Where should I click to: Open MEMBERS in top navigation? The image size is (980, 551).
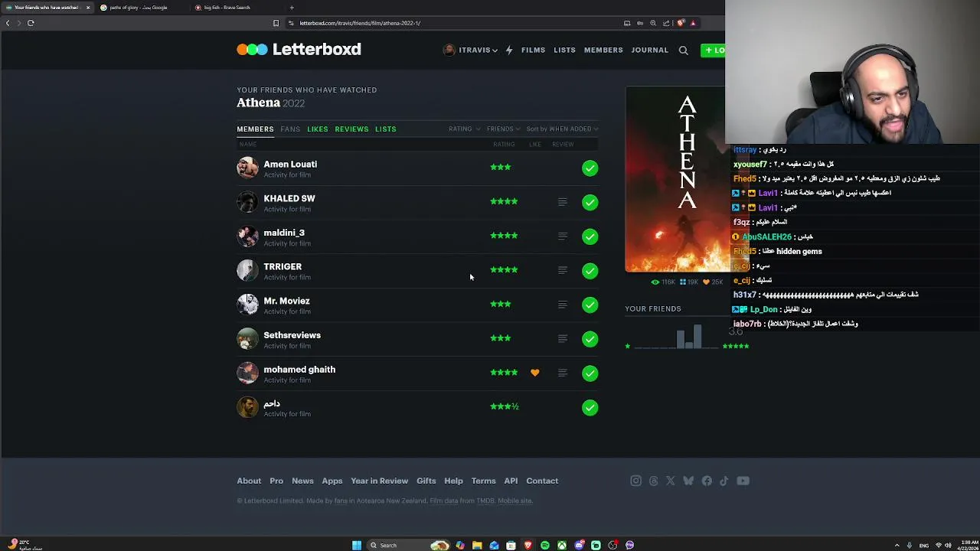coord(603,50)
